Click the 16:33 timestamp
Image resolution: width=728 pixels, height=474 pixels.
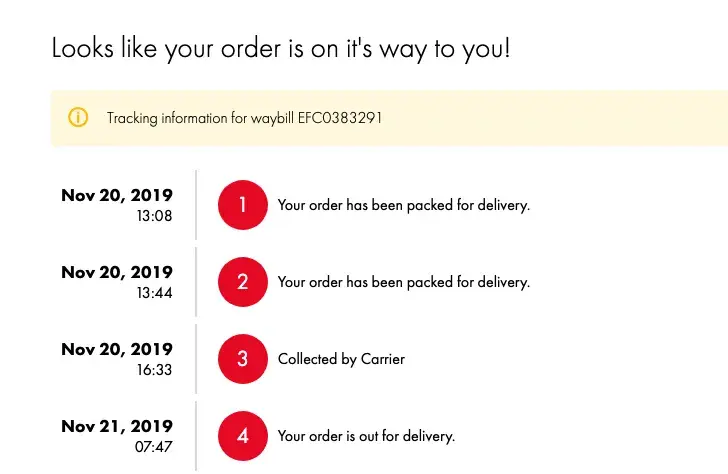click(154, 370)
